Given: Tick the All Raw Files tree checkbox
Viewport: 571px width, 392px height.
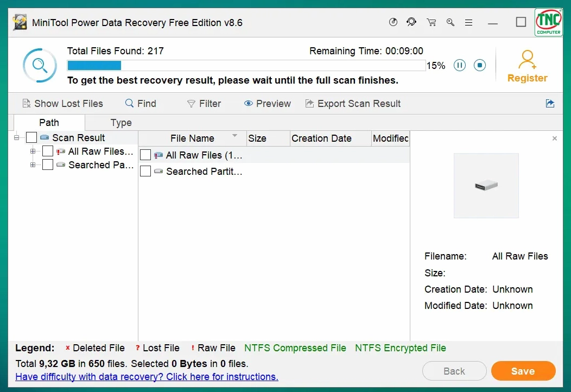Looking at the screenshot, I should pyautogui.click(x=48, y=151).
